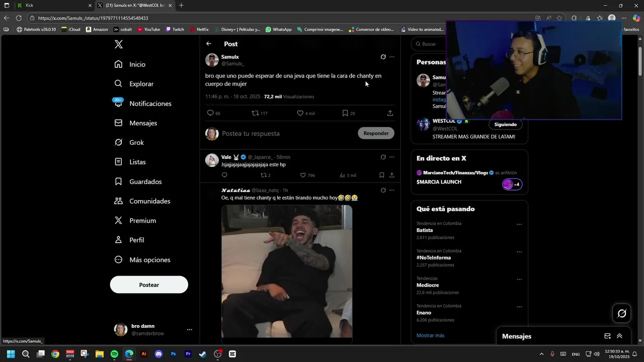
Task: Open Discord from the taskbar
Action: tap(158, 354)
